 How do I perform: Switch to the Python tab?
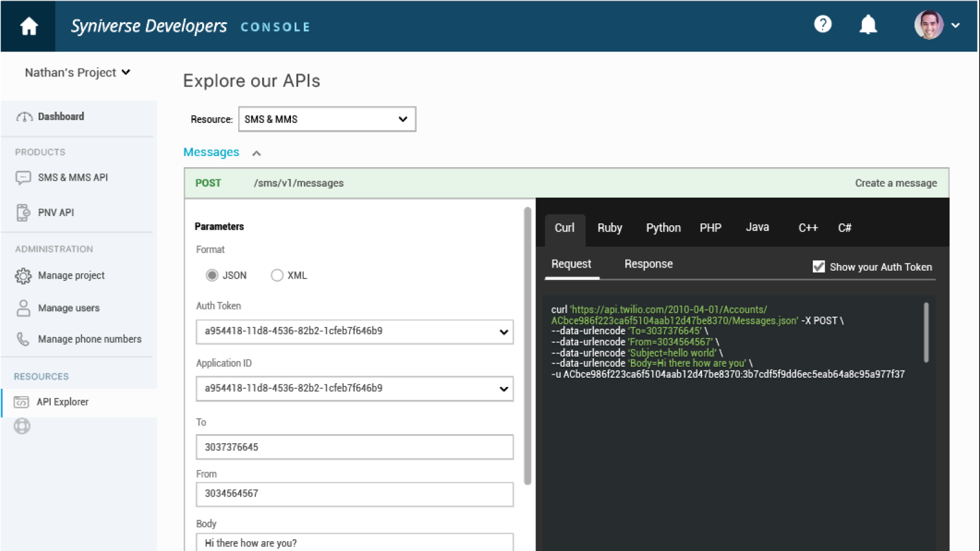coord(663,228)
